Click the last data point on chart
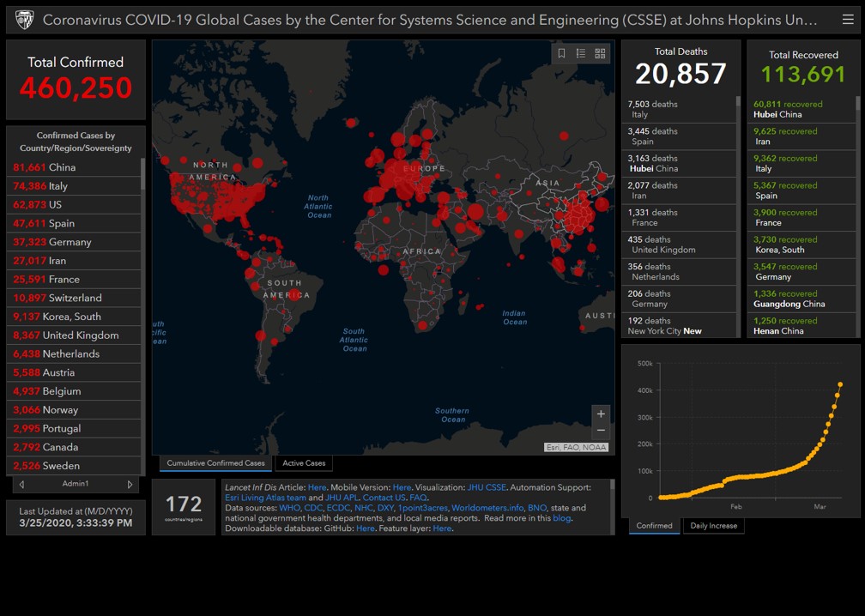The image size is (865, 616). pos(840,384)
